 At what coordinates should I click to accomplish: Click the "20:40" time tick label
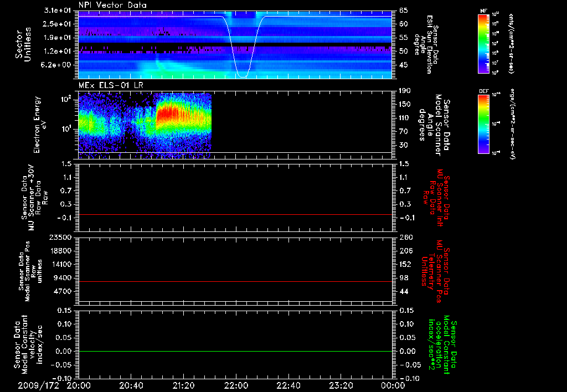click(131, 385)
